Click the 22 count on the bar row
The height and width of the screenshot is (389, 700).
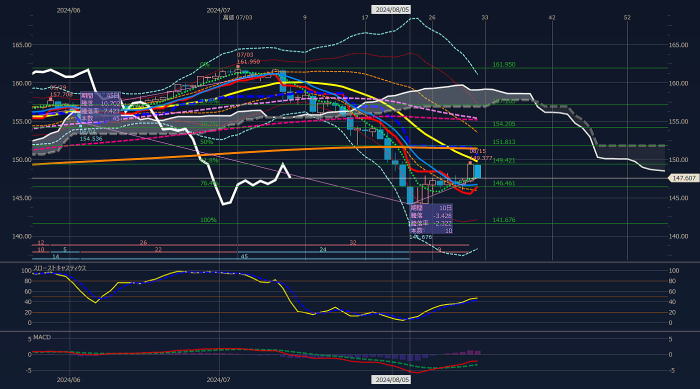pyautogui.click(x=158, y=250)
